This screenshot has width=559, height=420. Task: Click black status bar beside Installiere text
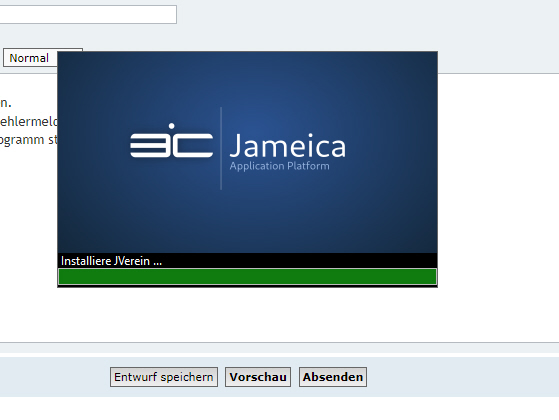pyautogui.click(x=299, y=261)
